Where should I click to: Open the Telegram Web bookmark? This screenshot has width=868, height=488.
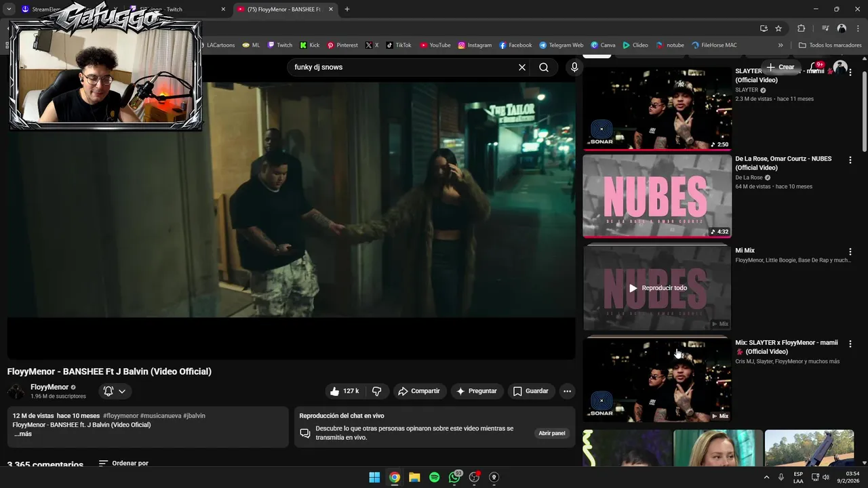(561, 45)
